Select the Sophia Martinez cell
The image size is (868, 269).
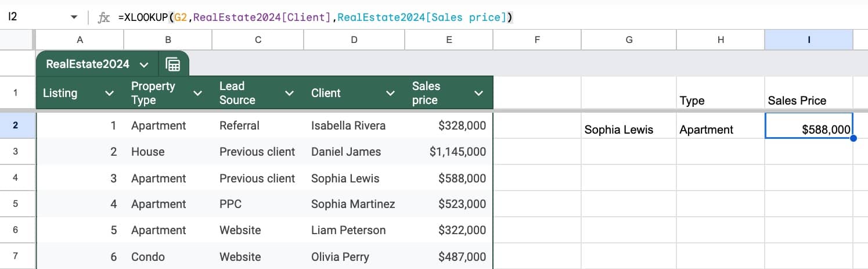point(354,204)
